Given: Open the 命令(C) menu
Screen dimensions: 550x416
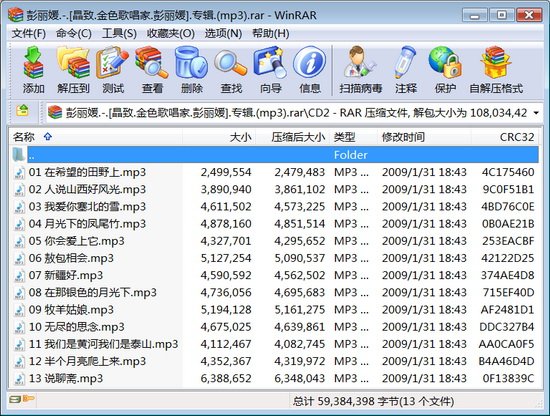Looking at the screenshot, I should pyautogui.click(x=74, y=34).
